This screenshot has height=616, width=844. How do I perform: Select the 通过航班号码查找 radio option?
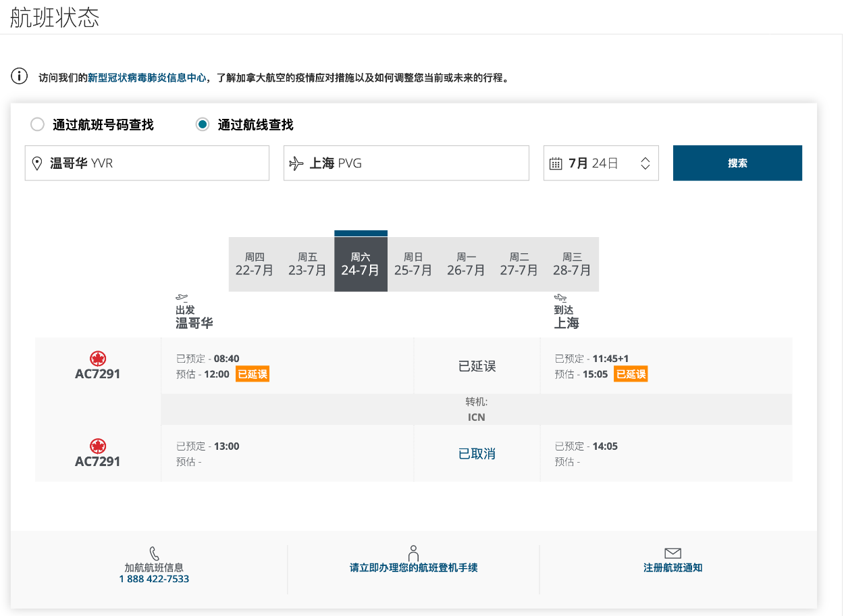click(38, 124)
